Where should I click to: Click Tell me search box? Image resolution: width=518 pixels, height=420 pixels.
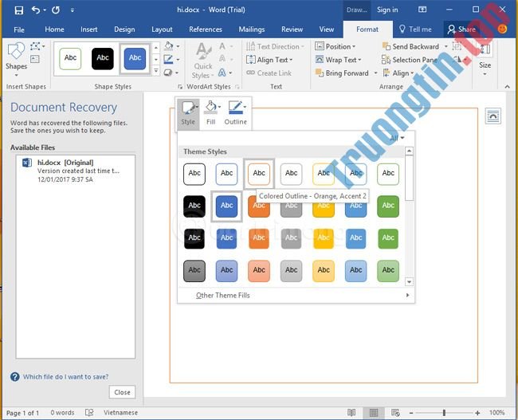[x=415, y=29]
